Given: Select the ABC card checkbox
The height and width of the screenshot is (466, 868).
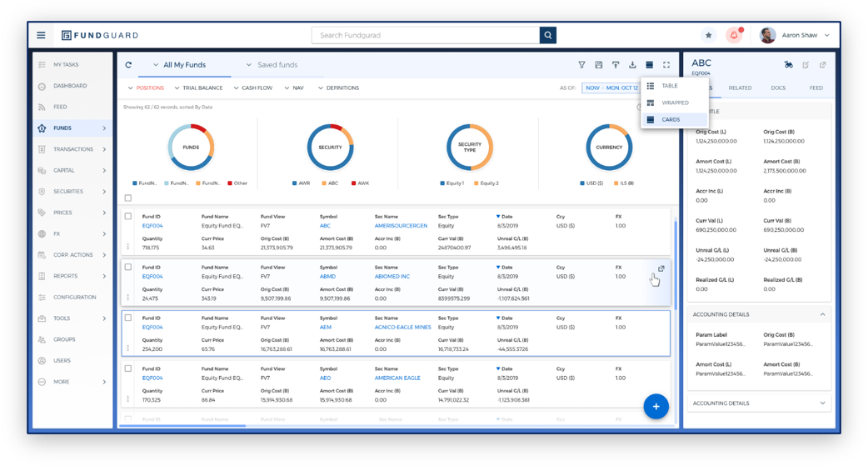Looking at the screenshot, I should [128, 216].
